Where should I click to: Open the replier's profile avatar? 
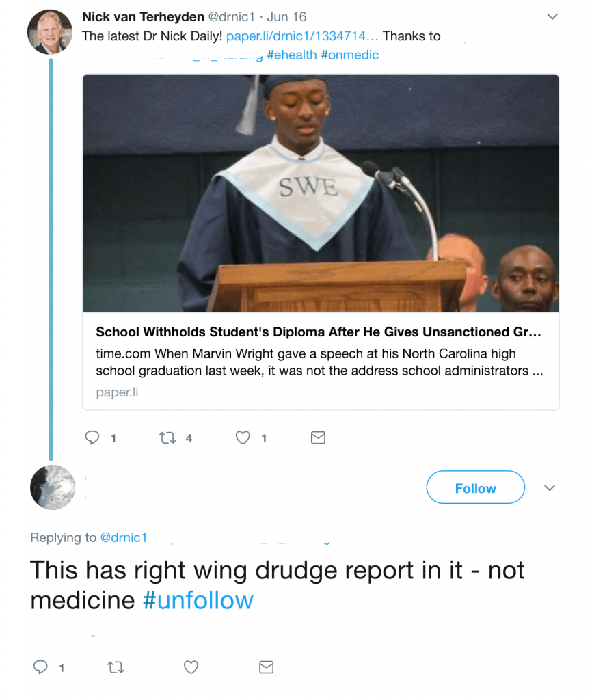click(53, 487)
